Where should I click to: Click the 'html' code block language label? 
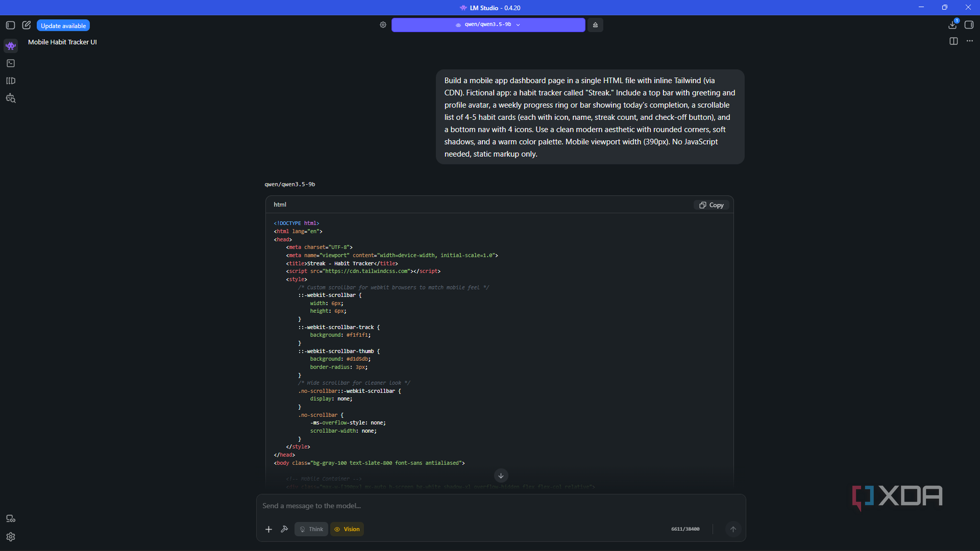[x=280, y=205]
